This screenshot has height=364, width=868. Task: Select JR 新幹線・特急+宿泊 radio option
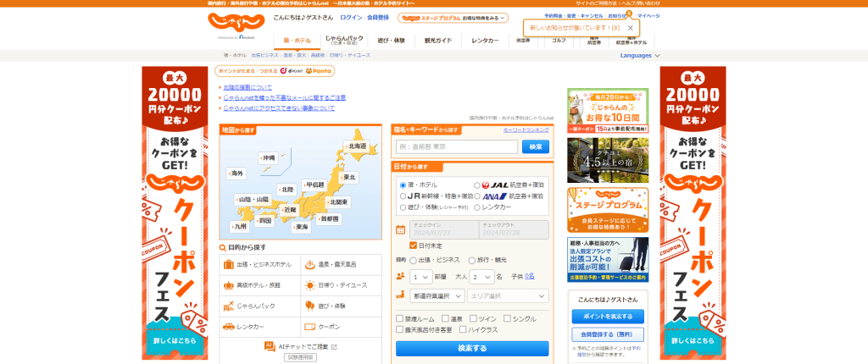(403, 196)
